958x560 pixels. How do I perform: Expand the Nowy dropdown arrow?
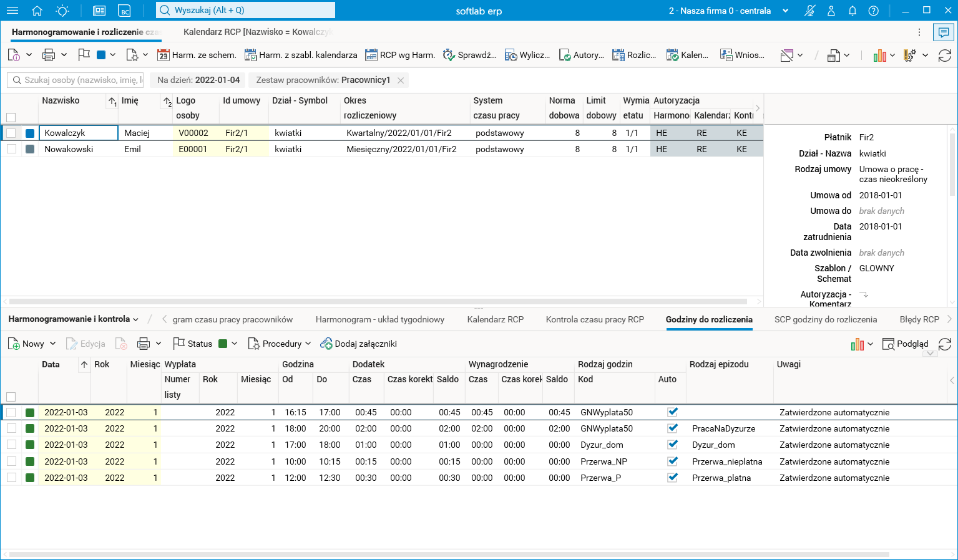click(x=53, y=344)
